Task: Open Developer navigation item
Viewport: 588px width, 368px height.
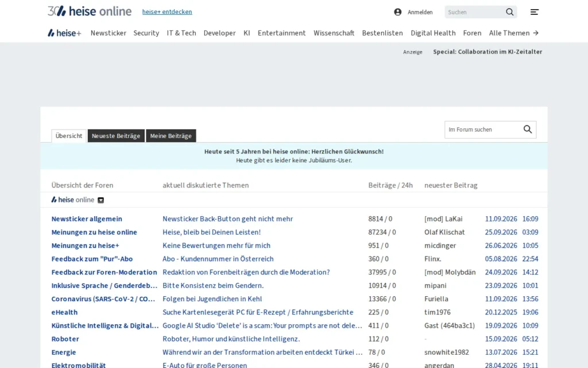Action: point(220,33)
